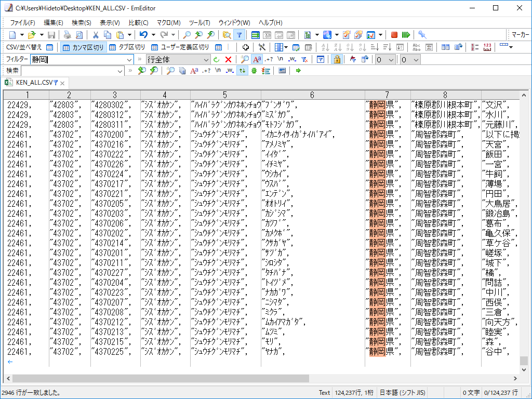Screen dimensions: 532x399
Task: Click red Stop macro button
Action: (394, 35)
